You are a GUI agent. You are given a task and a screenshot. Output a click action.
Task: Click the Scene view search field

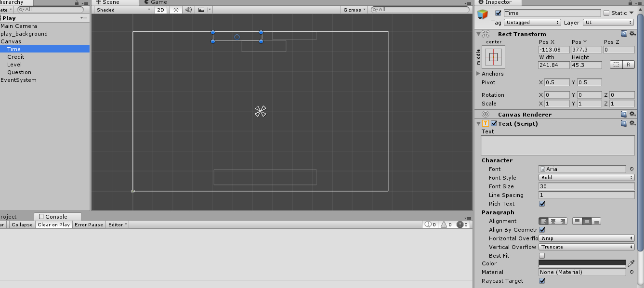[419, 10]
